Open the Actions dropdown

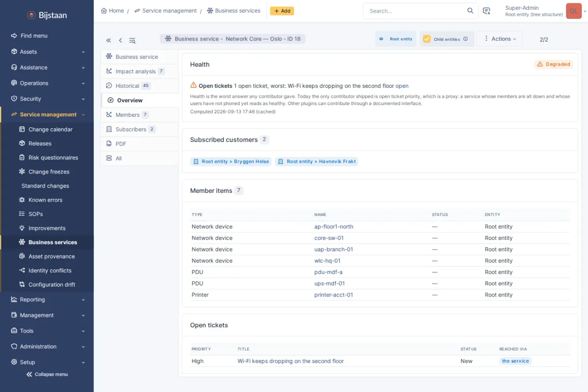[x=500, y=39]
